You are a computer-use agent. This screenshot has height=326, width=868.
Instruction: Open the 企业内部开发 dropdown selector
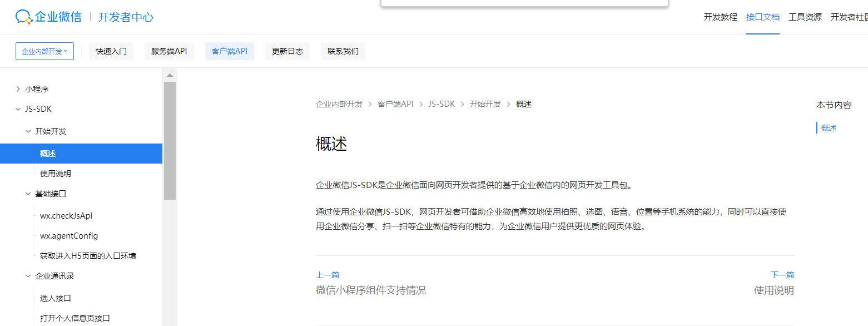coord(44,51)
